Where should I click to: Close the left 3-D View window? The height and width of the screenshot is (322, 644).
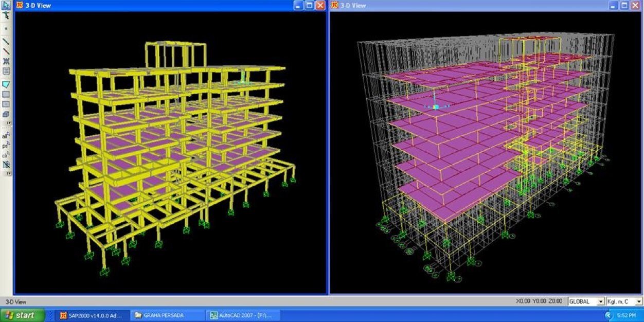click(x=320, y=5)
